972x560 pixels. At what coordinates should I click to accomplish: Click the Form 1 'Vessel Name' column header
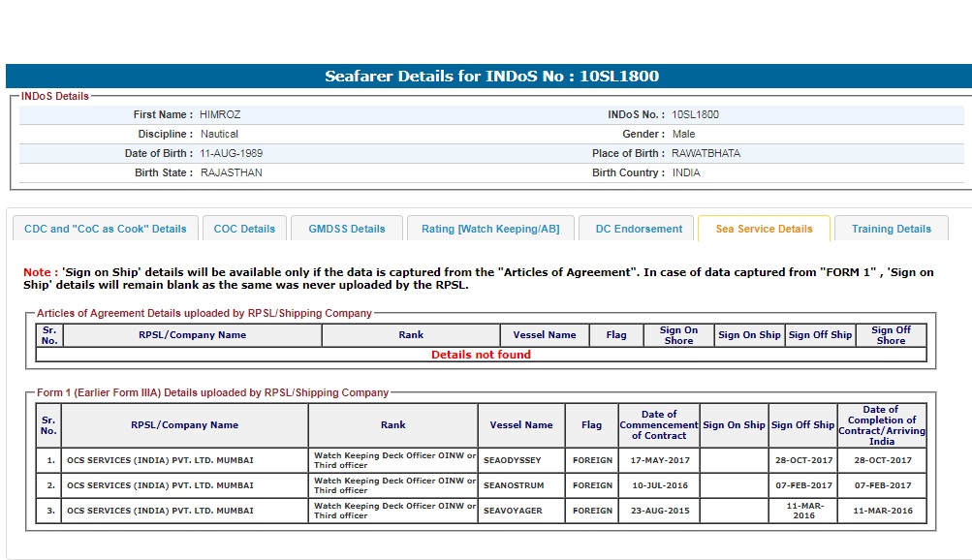pyautogui.click(x=521, y=424)
